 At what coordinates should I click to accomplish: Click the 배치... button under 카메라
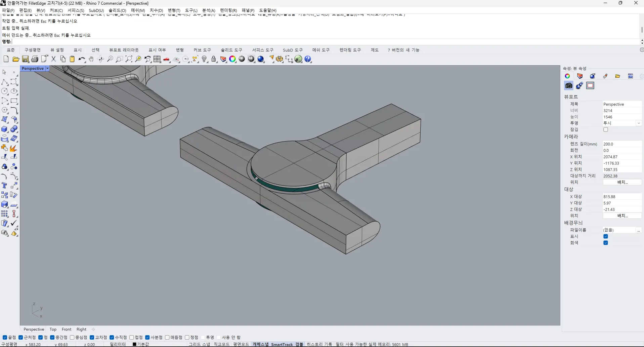[622, 182]
